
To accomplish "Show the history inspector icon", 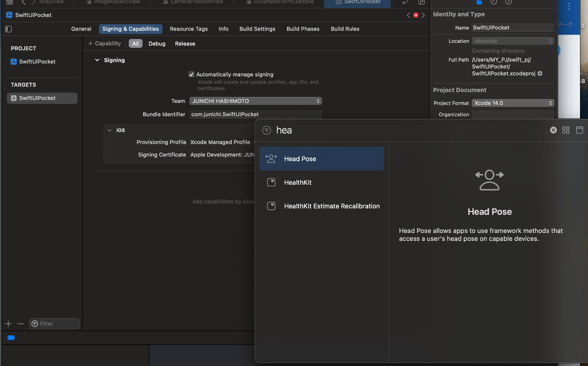I will [x=494, y=2].
